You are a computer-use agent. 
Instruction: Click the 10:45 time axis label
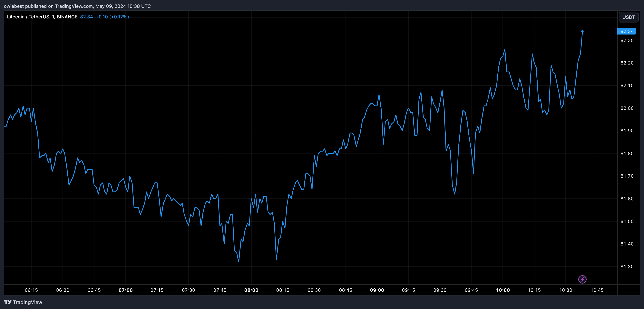tap(597, 290)
